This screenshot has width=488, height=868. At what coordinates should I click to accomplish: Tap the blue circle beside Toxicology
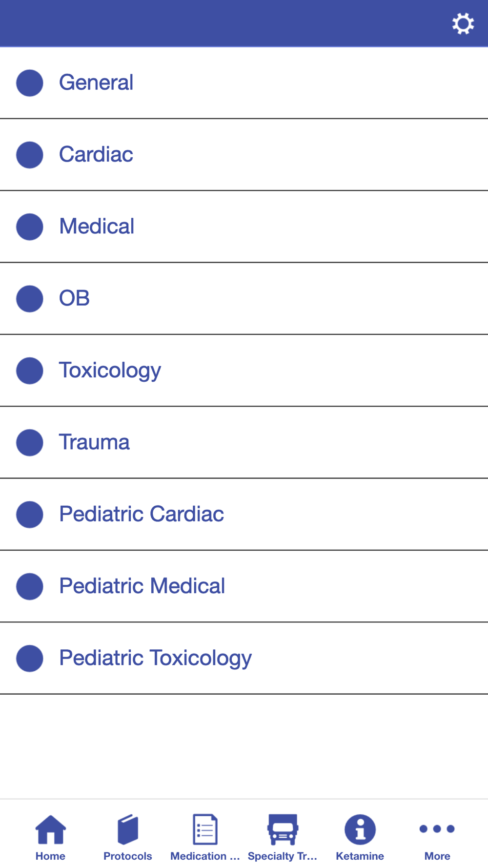30,371
